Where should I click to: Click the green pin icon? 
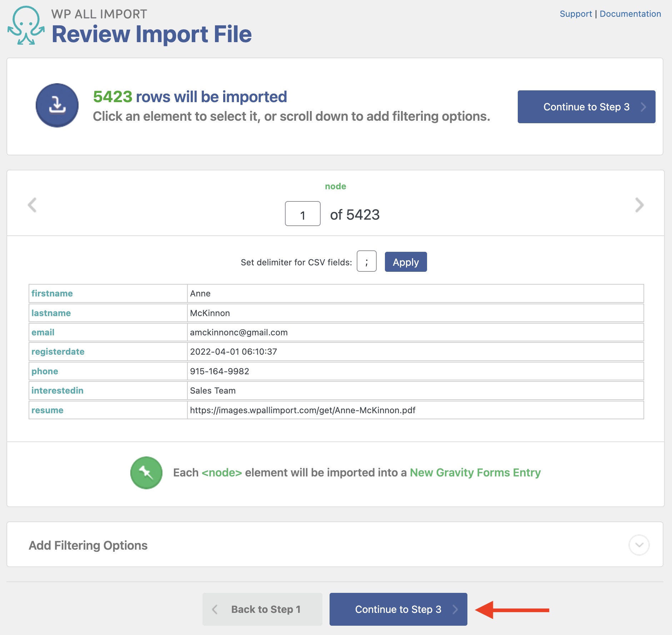coord(146,472)
